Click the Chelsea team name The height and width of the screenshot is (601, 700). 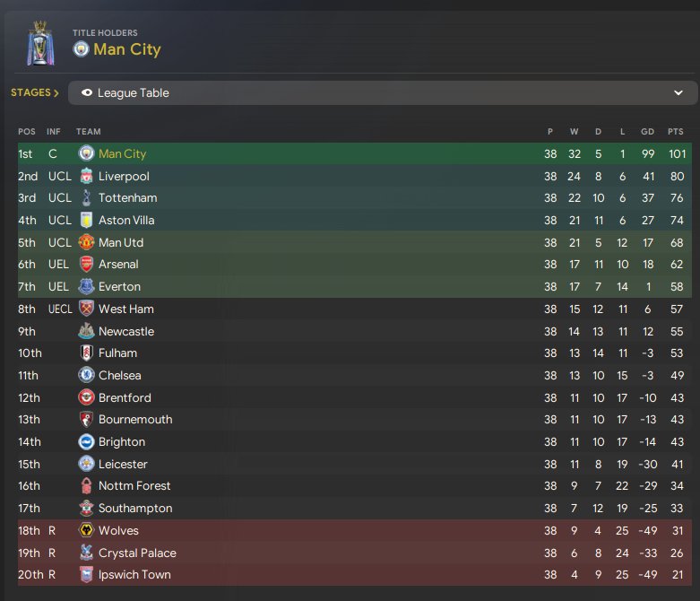119,375
